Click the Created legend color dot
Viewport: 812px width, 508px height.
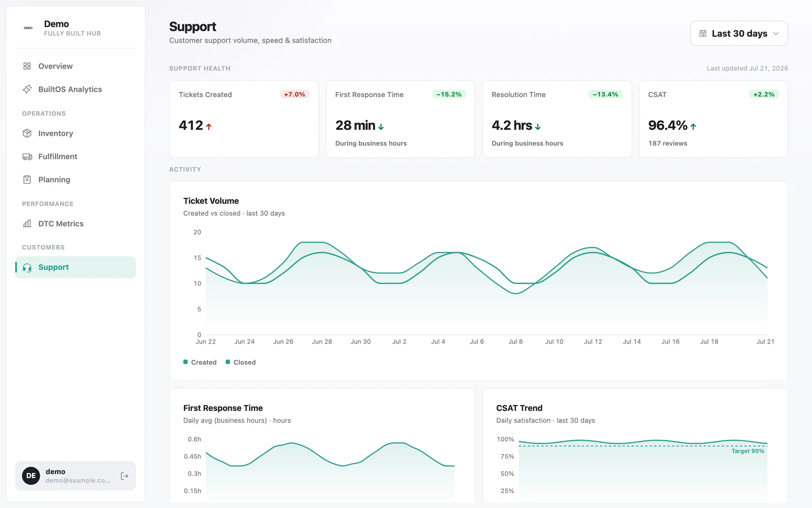click(x=185, y=362)
